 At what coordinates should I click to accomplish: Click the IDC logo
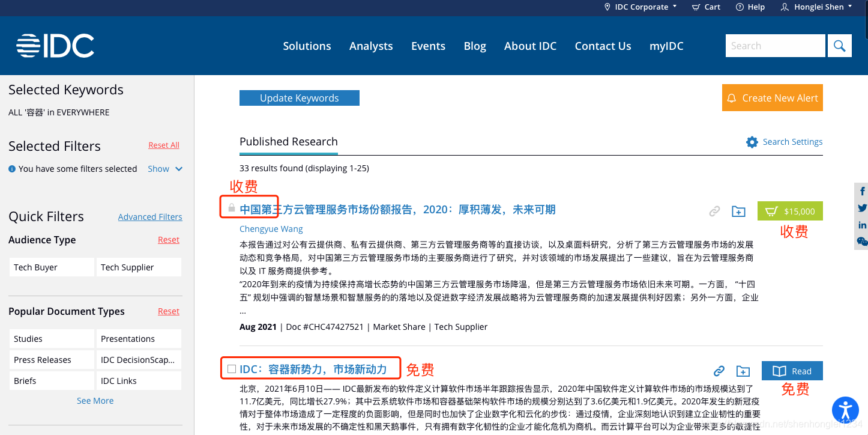tap(55, 46)
